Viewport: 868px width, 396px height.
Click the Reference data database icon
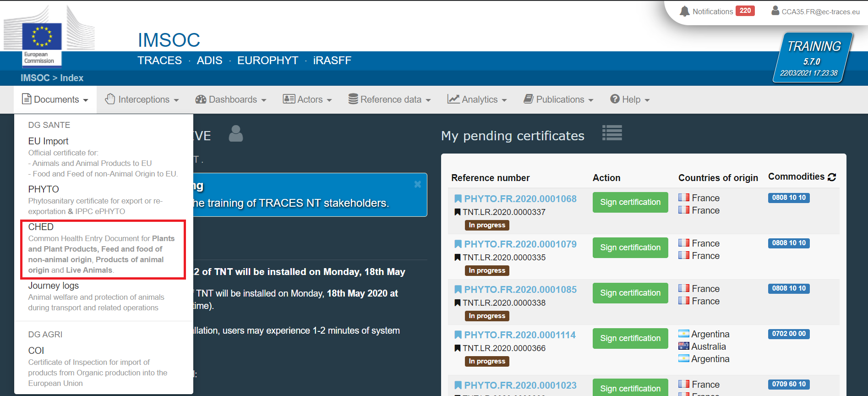point(353,99)
